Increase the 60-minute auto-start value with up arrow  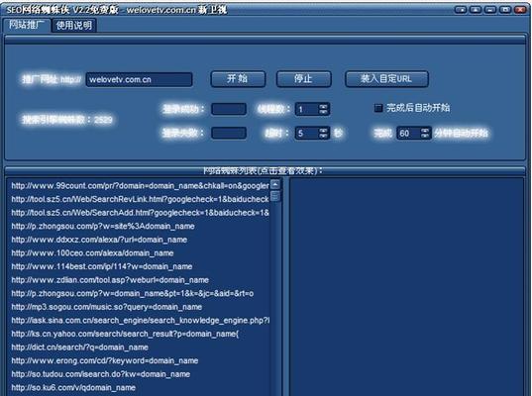point(425,130)
